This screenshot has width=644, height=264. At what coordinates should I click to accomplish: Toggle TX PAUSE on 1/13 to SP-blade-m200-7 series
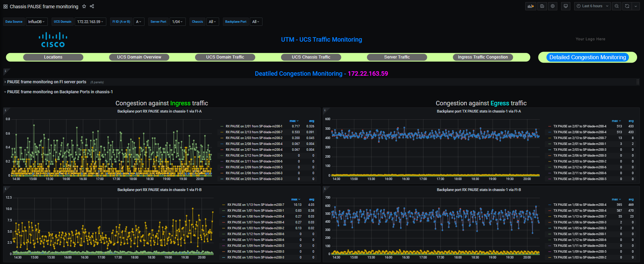point(580,217)
